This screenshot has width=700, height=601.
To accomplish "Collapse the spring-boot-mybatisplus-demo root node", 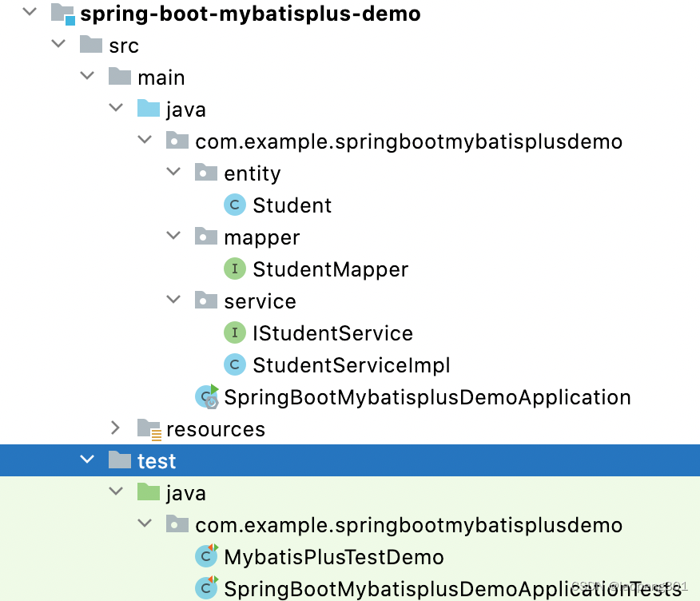I will tap(30, 13).
